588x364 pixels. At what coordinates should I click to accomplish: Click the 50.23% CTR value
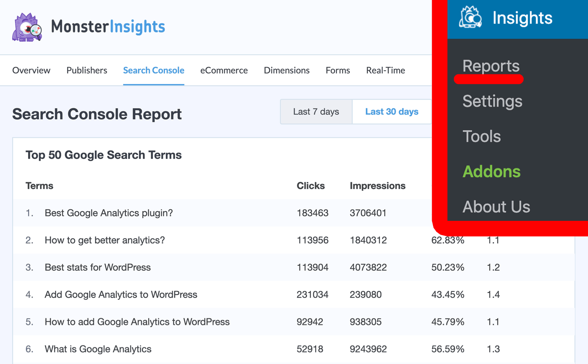tap(448, 267)
